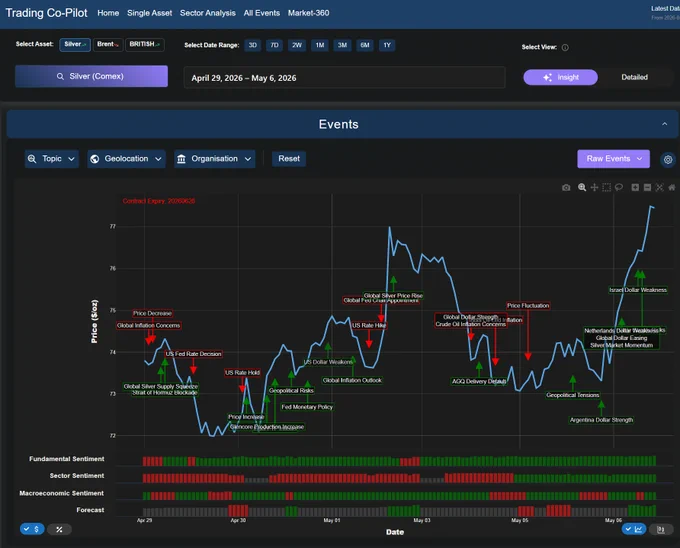680x548 pixels.
Task: Click the sparkle icon on Insight button
Action: point(547,77)
